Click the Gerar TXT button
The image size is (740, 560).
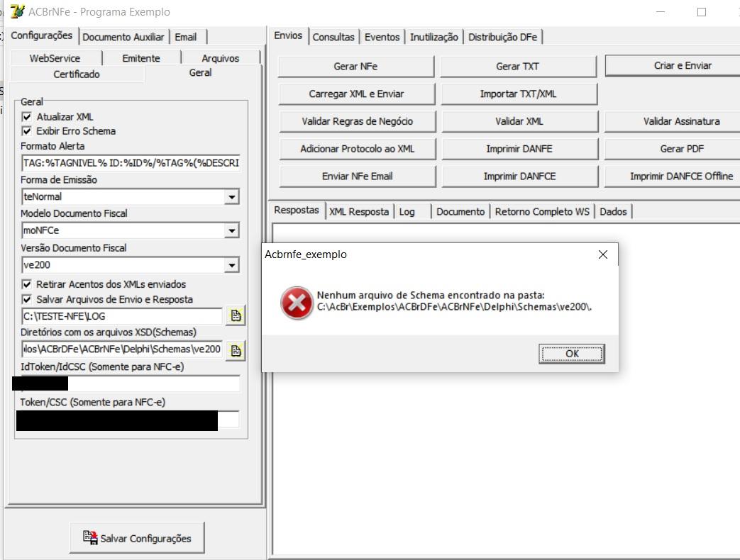point(518,67)
